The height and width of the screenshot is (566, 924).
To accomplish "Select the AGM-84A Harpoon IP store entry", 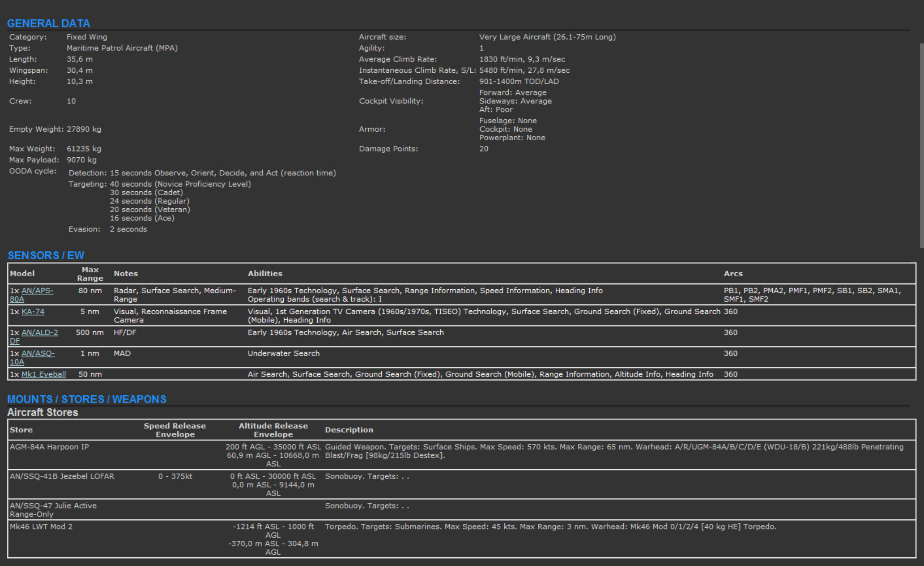I will tap(49, 447).
